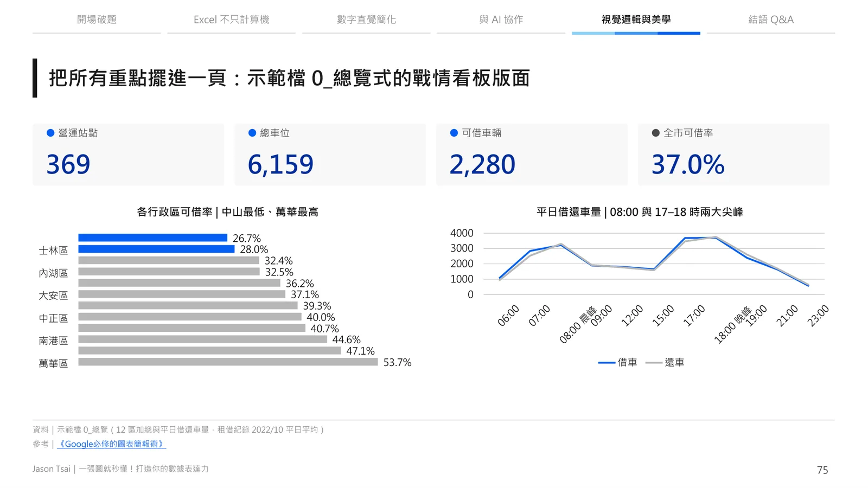Select the gray bar labeled 53.7%
This screenshot has height=488, width=868.
click(x=228, y=362)
